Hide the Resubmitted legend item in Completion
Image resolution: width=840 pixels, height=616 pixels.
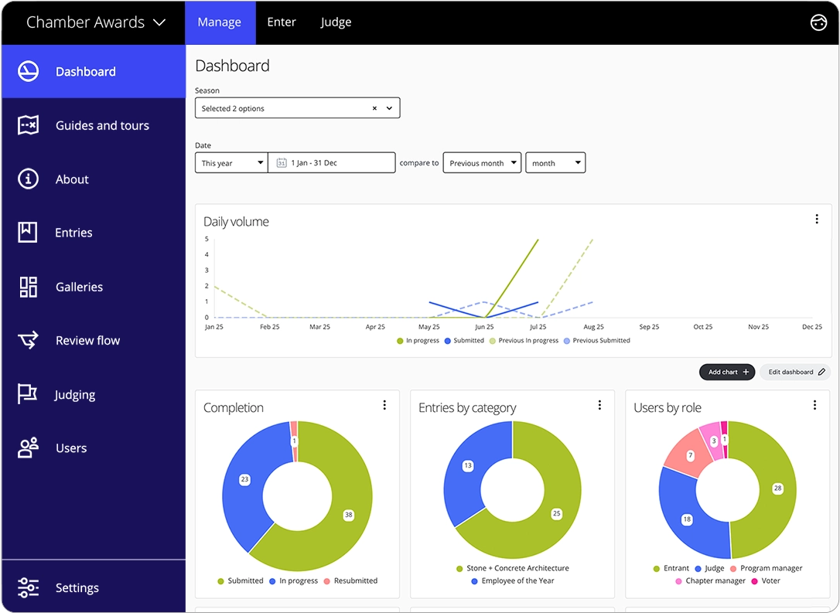tap(350, 580)
